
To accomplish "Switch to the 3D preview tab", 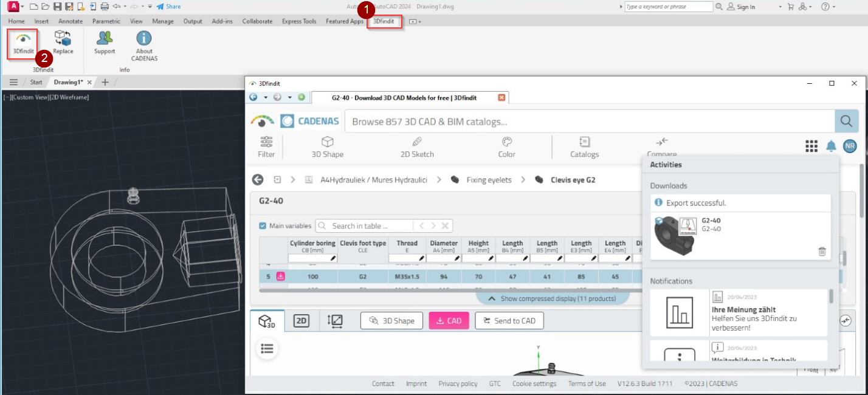I will pyautogui.click(x=267, y=321).
